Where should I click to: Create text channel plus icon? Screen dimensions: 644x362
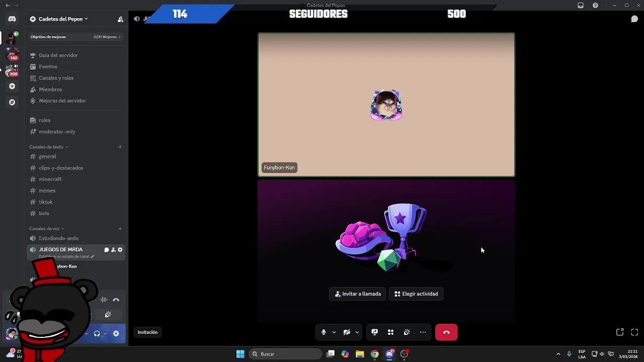(x=120, y=147)
